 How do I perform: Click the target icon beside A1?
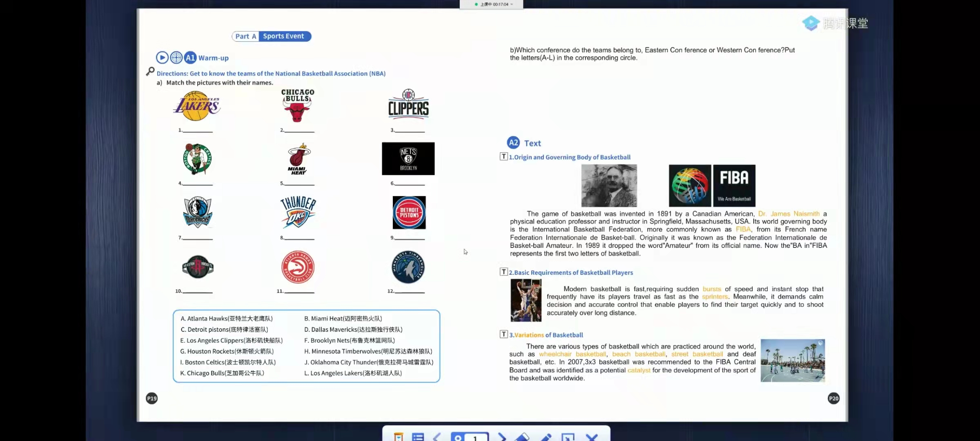tap(176, 58)
